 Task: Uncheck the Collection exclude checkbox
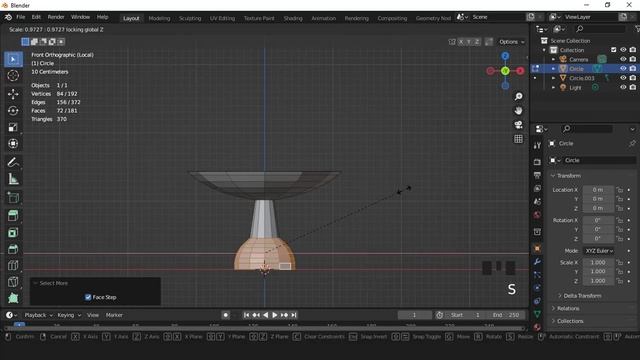click(x=613, y=50)
